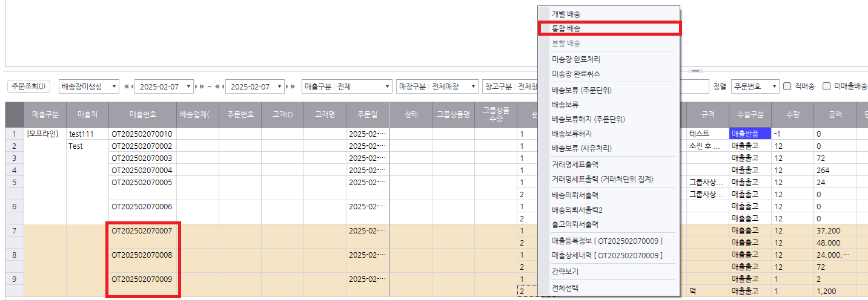This screenshot has height=300, width=868.
Task: Click the 매출번호 column header
Action: [142, 114]
